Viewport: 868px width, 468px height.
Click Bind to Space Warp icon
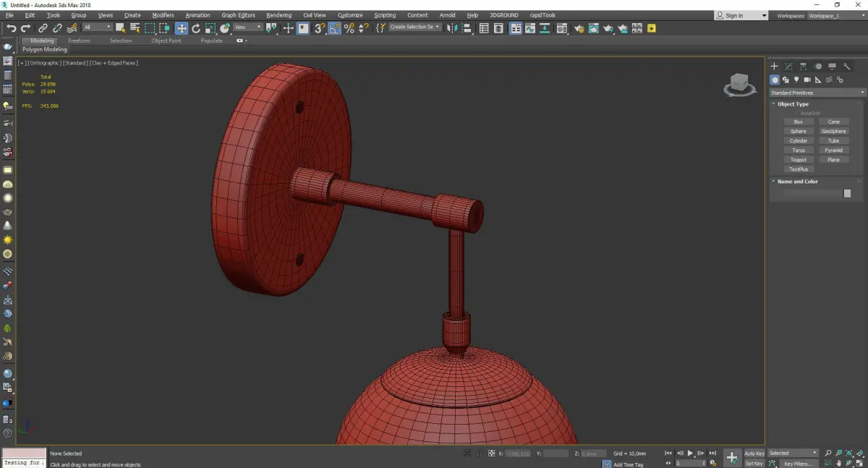[72, 28]
